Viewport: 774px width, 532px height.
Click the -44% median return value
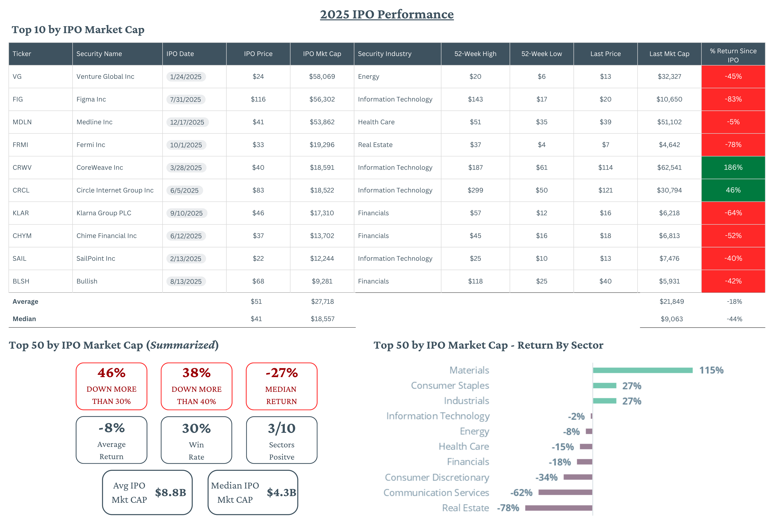[734, 319]
